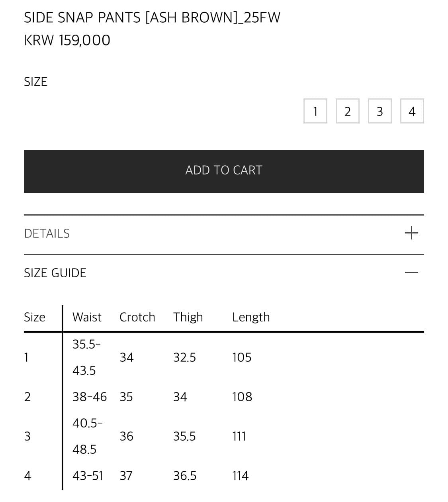
Task: Click the Crotch column header
Action: coord(137,317)
